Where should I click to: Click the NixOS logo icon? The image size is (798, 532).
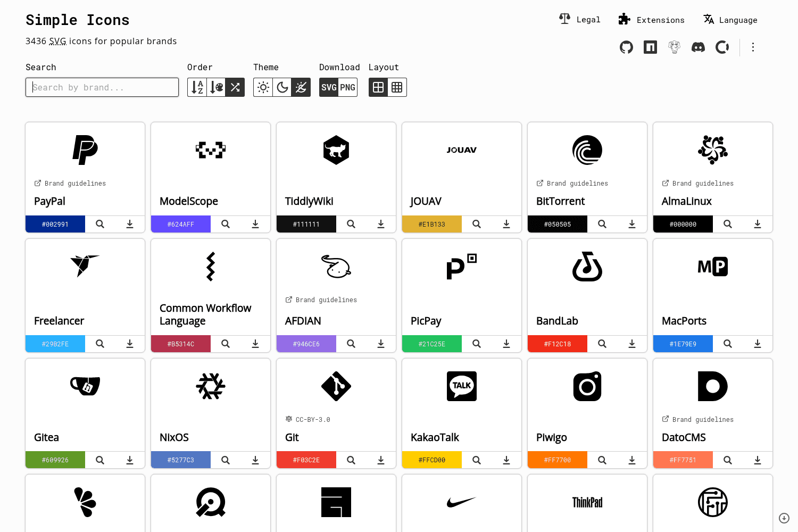pos(211,386)
